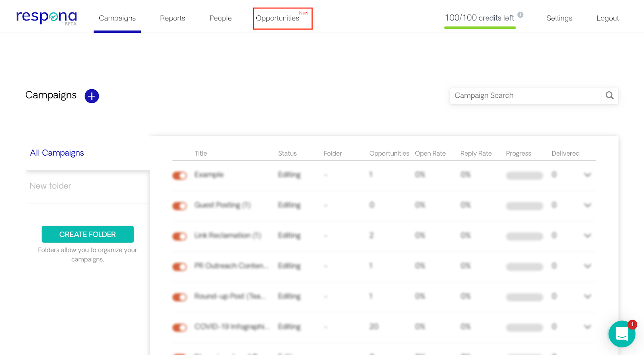The image size is (644, 355).
Task: Expand the Link Reclamation row chevron
Action: (x=588, y=236)
